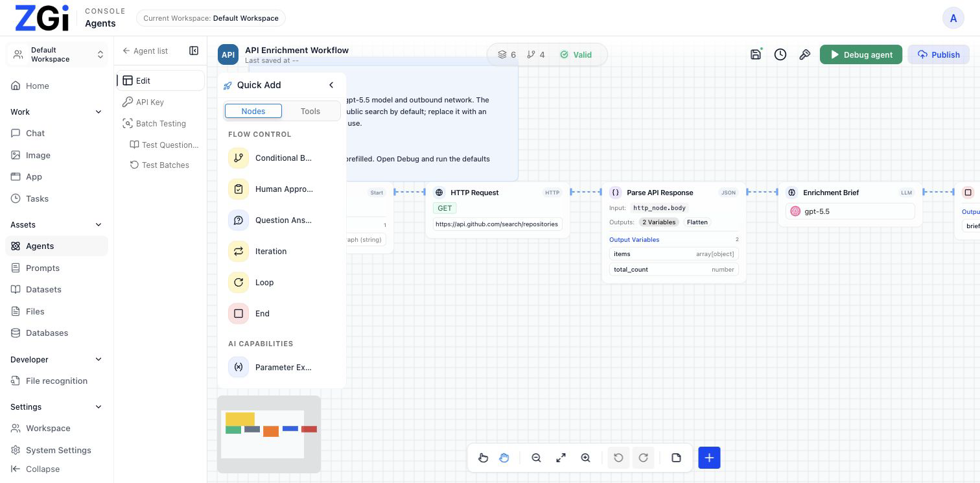Screen dimensions: 980x483
Task: Zoom out the canvas
Action: pos(536,458)
